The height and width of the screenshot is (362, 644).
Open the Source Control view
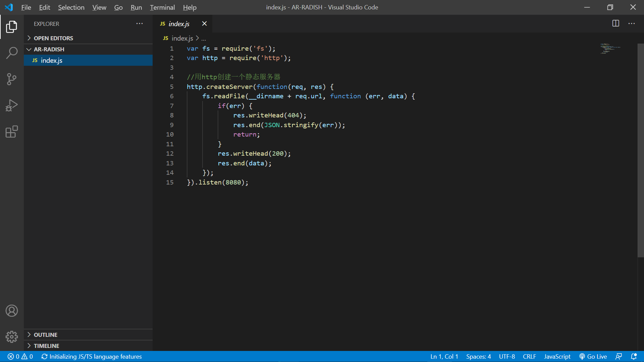[x=12, y=79]
